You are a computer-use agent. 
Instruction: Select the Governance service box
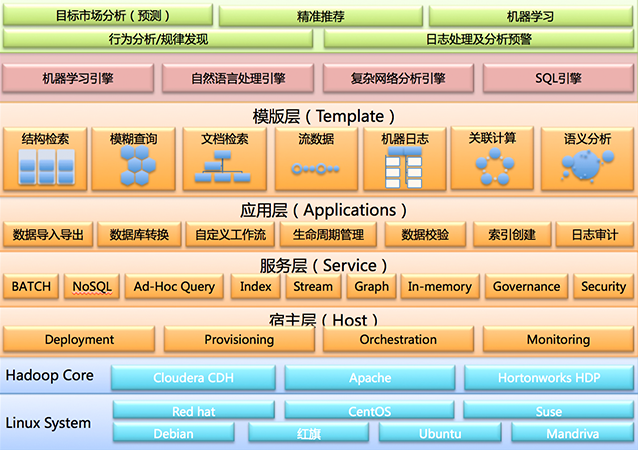coord(526,287)
